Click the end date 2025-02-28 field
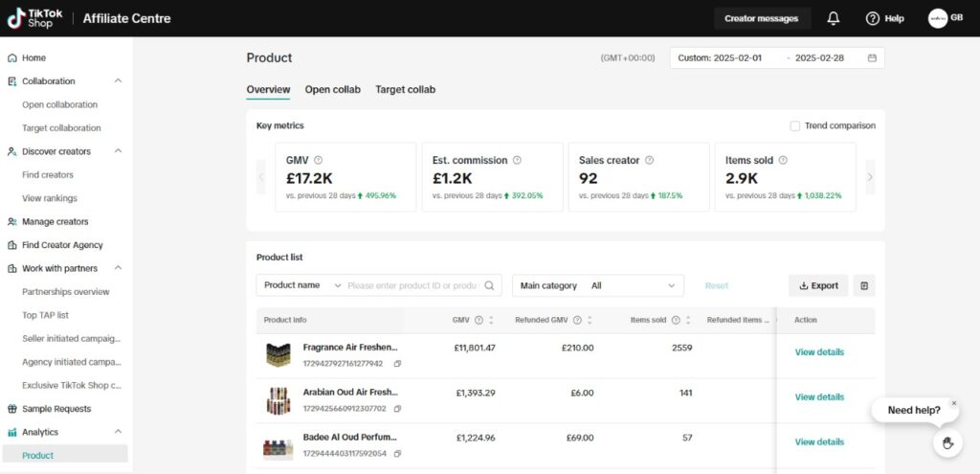 [x=819, y=58]
